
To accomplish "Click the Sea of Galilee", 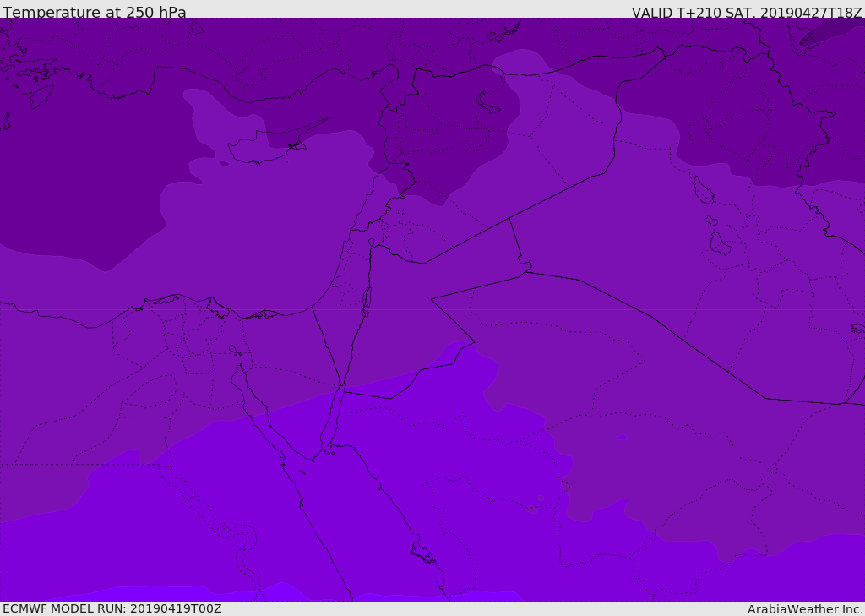I will (x=371, y=243).
